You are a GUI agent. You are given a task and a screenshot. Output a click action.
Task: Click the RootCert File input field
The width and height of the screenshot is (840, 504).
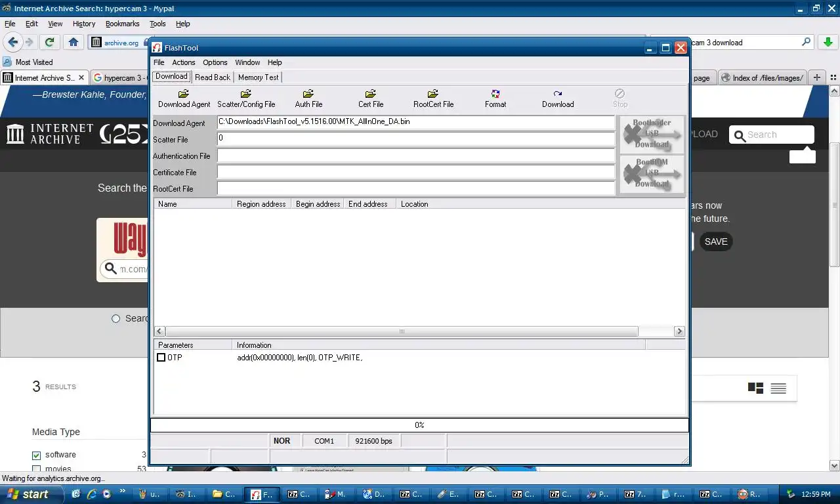tap(416, 188)
